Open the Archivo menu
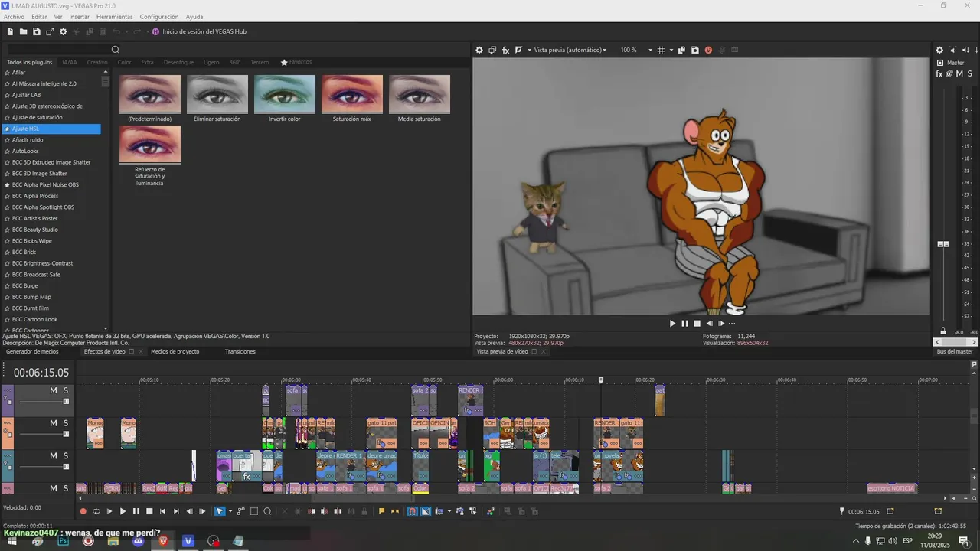 click(x=14, y=17)
